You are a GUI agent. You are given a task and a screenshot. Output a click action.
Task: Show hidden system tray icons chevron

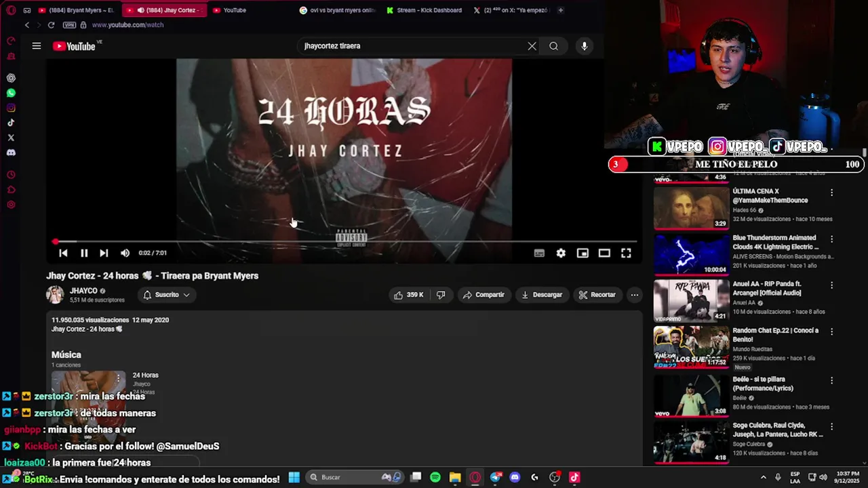(763, 477)
